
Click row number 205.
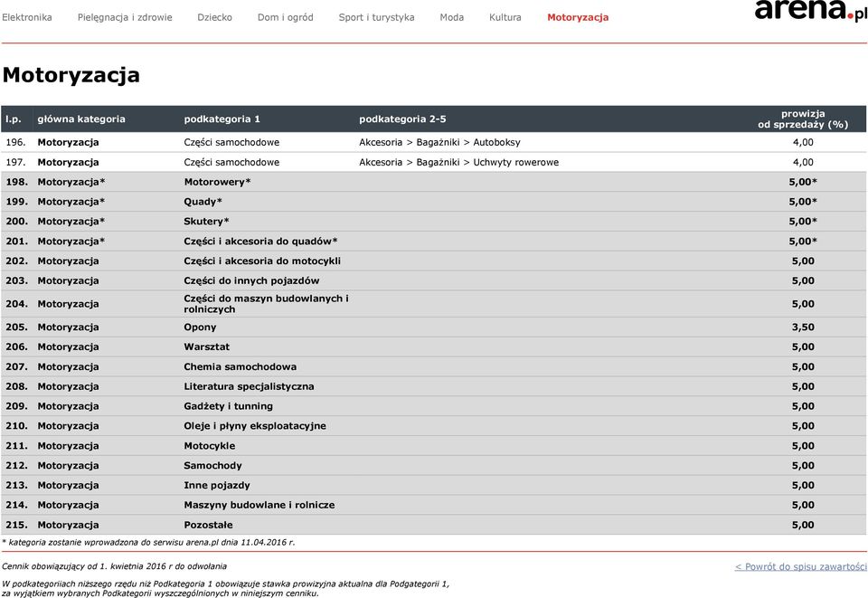click(16, 327)
